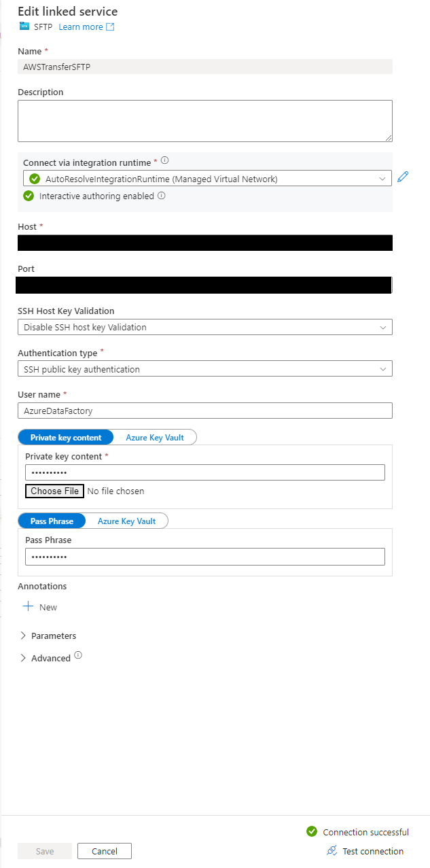
Task: Click the SFTP service icon
Action: tap(22, 27)
